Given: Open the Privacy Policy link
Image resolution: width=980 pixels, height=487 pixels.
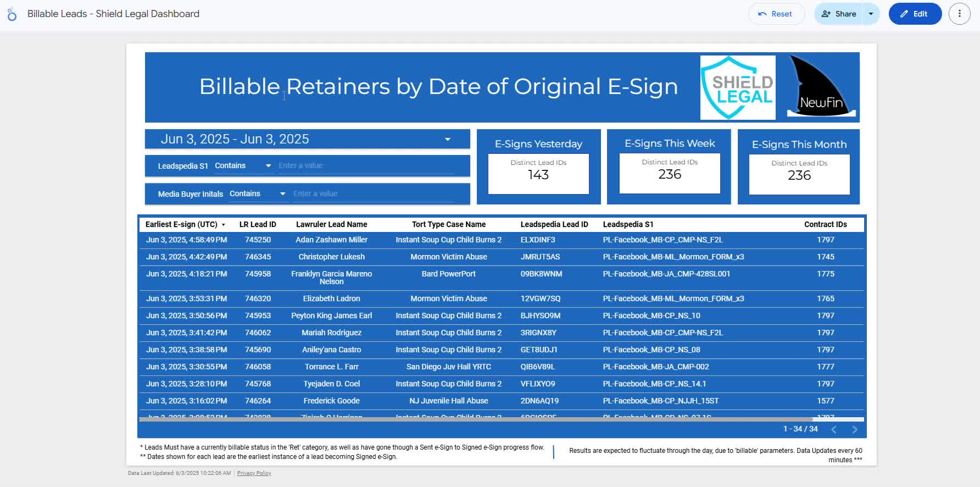Looking at the screenshot, I should (254, 473).
